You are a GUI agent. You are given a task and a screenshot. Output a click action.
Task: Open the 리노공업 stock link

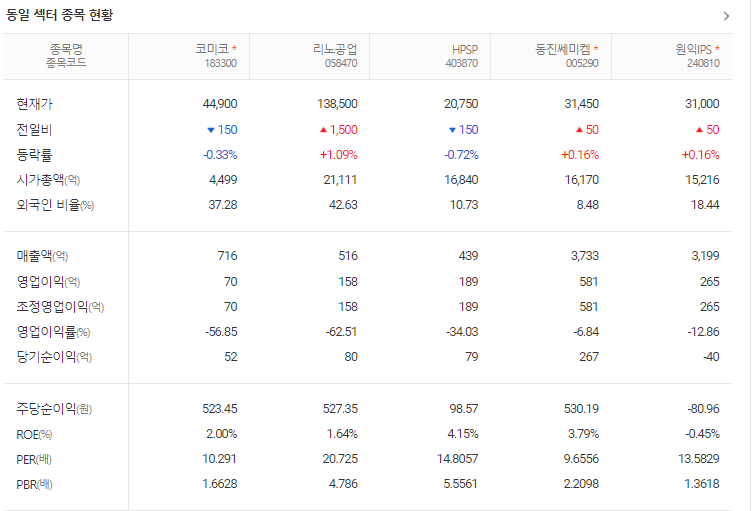tap(335, 49)
